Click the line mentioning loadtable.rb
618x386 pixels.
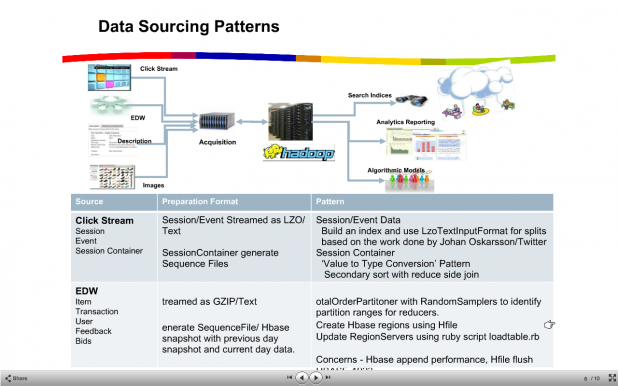pos(428,337)
